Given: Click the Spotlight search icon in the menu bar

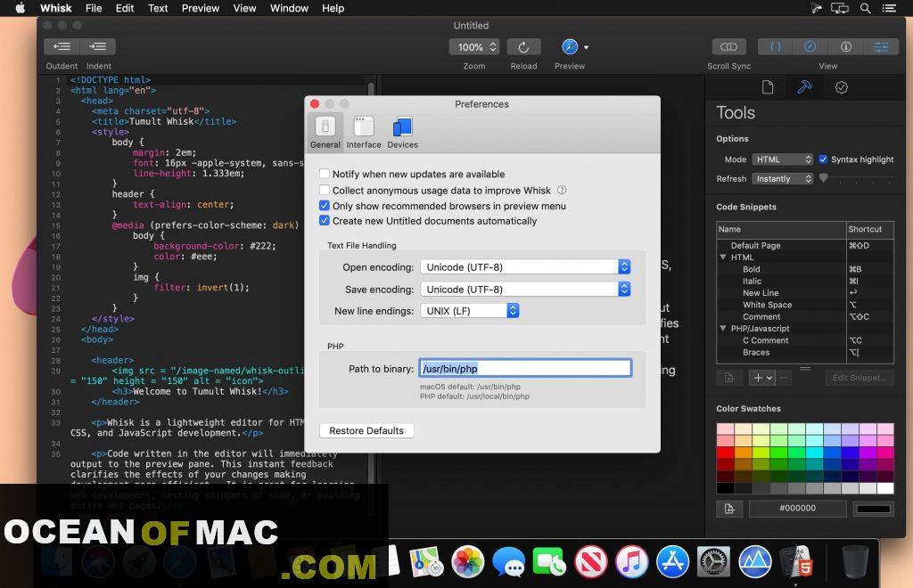Looking at the screenshot, I should coord(865,8).
